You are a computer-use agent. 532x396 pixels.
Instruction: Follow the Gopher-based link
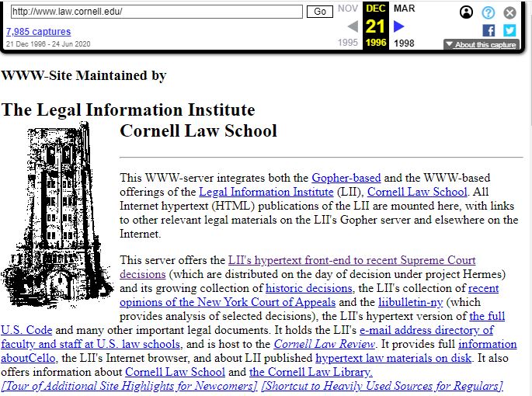(346, 178)
